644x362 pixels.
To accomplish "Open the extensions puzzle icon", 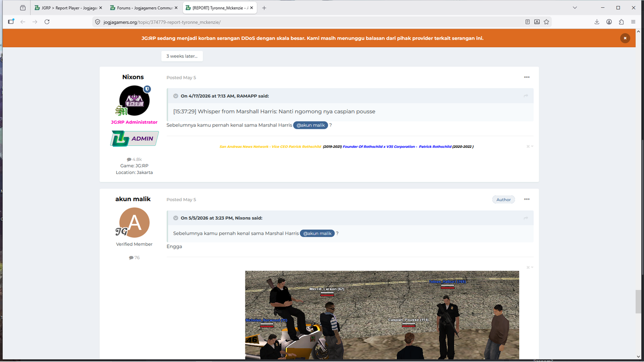I will coord(621,22).
